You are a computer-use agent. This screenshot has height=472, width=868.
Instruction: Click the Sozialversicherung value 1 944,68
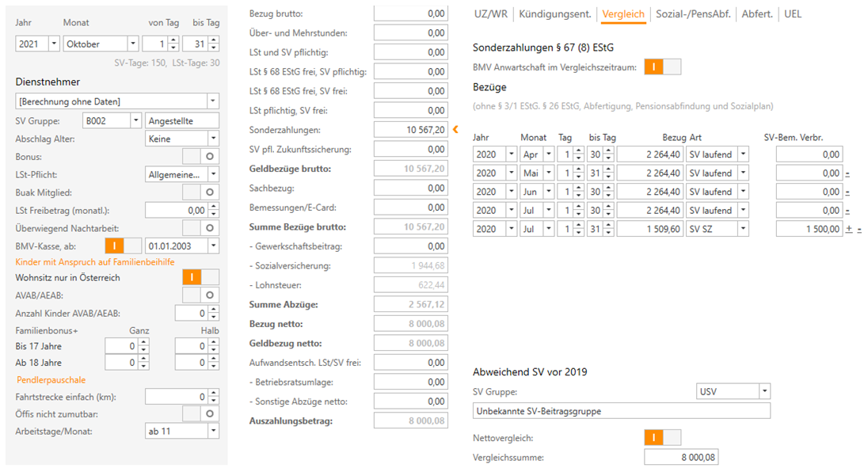pos(411,265)
